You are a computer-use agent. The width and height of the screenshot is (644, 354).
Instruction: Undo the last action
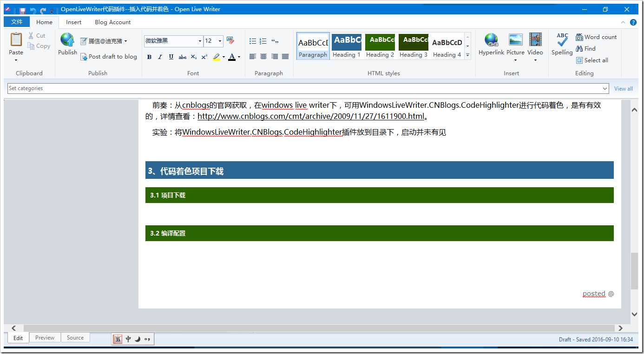(33, 10)
